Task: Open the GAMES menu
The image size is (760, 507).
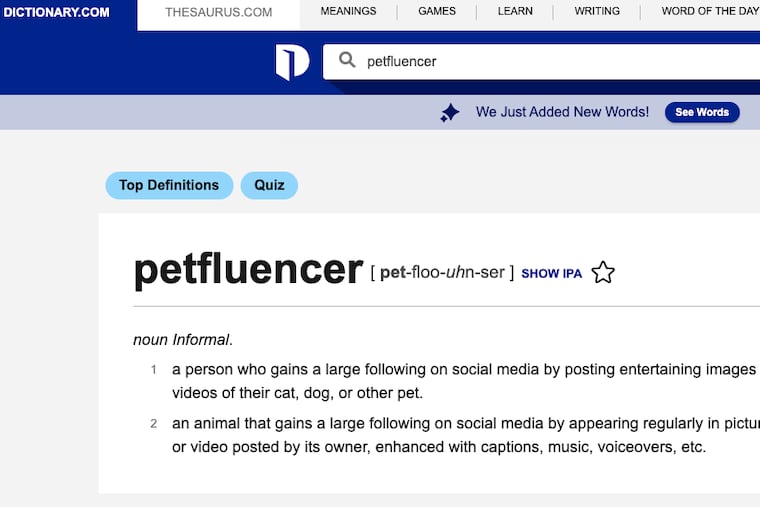Action: [x=437, y=12]
